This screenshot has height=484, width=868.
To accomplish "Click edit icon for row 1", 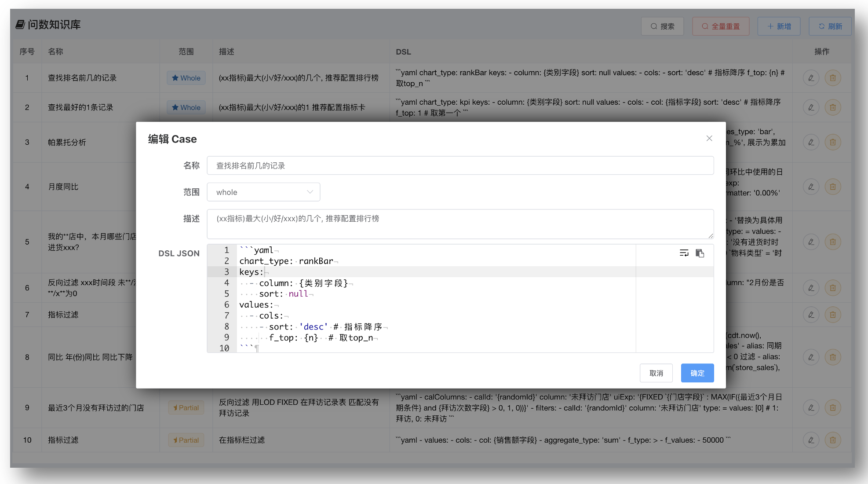I will pyautogui.click(x=811, y=78).
